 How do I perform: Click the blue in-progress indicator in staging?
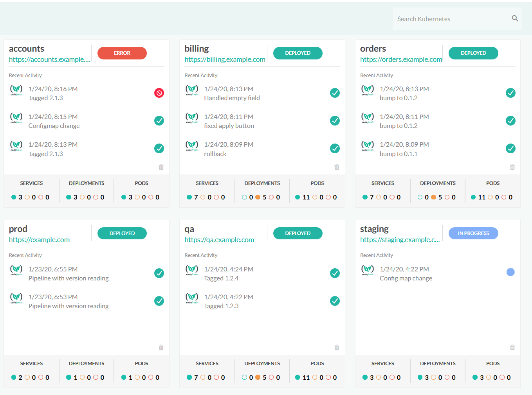[510, 272]
